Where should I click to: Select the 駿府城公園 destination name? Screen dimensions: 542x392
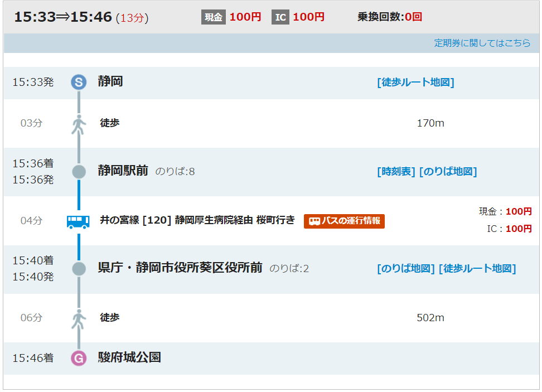click(129, 357)
